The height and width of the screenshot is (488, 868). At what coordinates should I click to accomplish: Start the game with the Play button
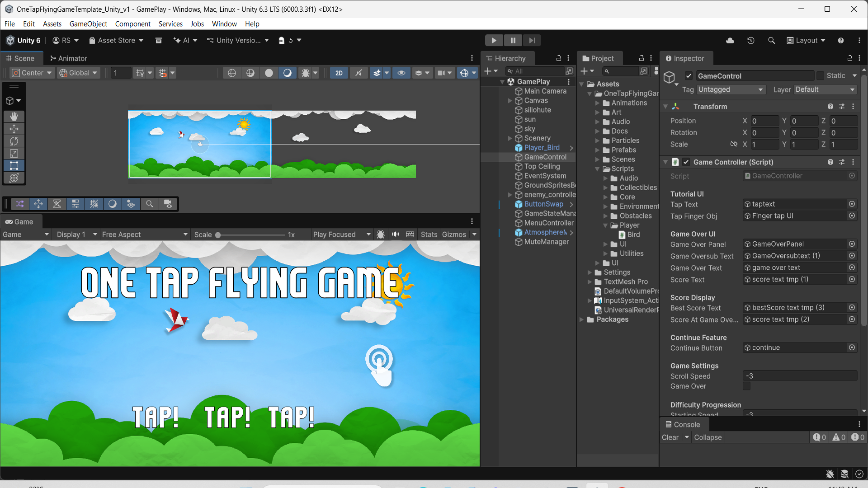click(x=494, y=40)
